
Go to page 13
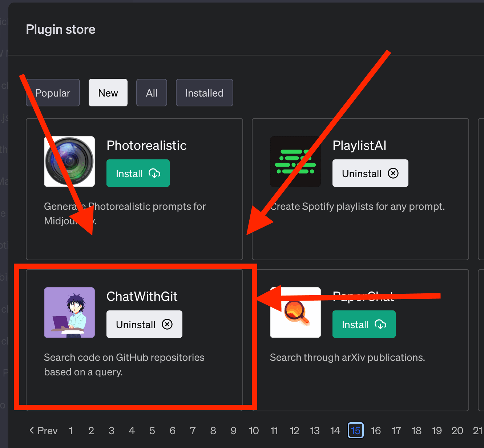tap(315, 431)
